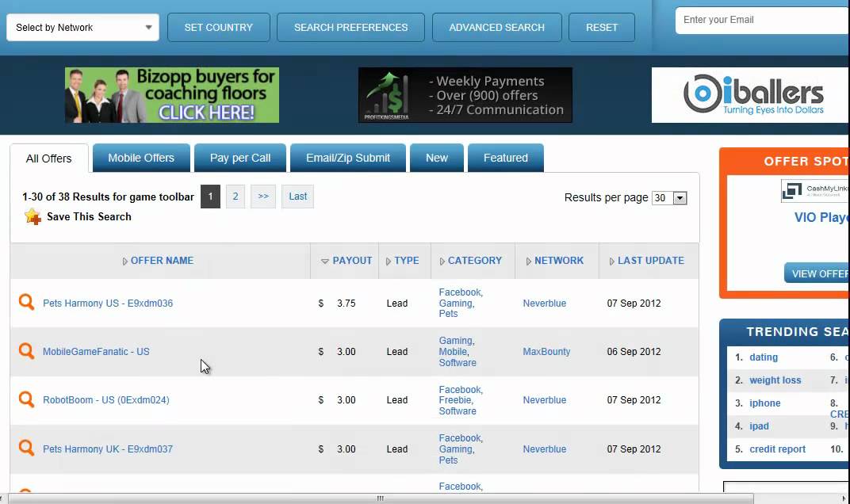Open MobileGameFanatic - US offer link
Screen dimensions: 850x504
pos(96,351)
